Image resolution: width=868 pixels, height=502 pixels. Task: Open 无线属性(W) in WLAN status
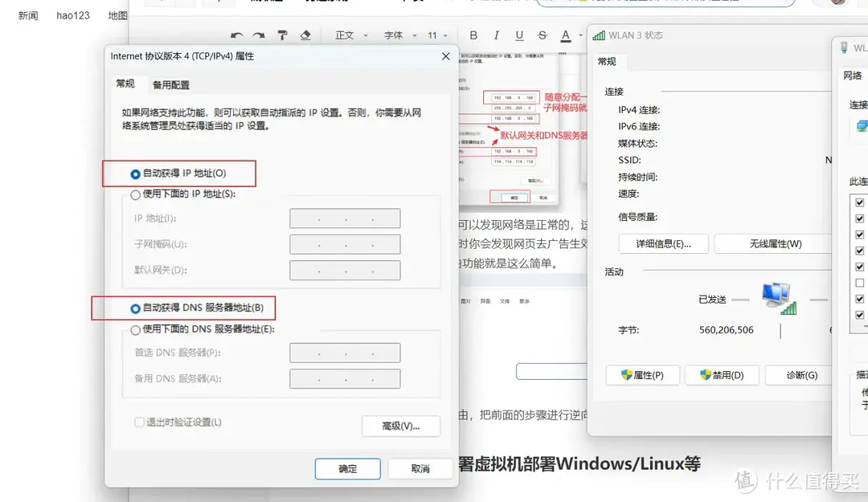[775, 244]
